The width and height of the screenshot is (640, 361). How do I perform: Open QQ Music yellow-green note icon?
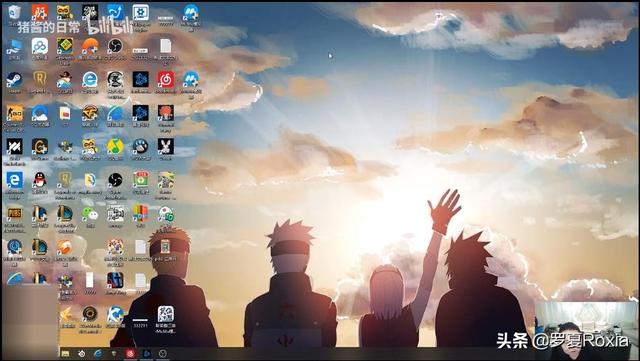(x=115, y=146)
